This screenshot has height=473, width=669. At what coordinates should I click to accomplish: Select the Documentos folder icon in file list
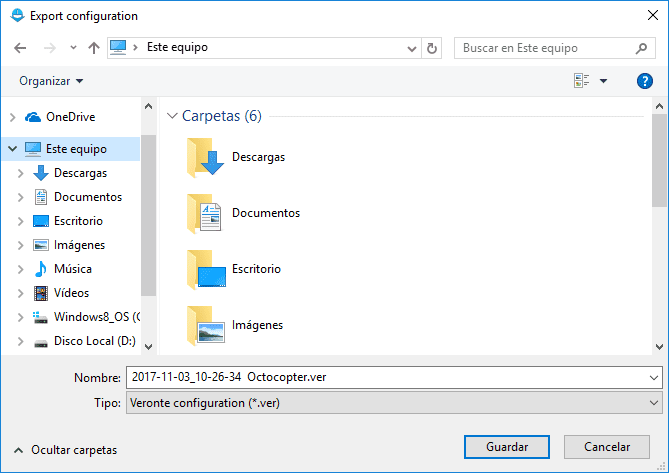click(205, 213)
